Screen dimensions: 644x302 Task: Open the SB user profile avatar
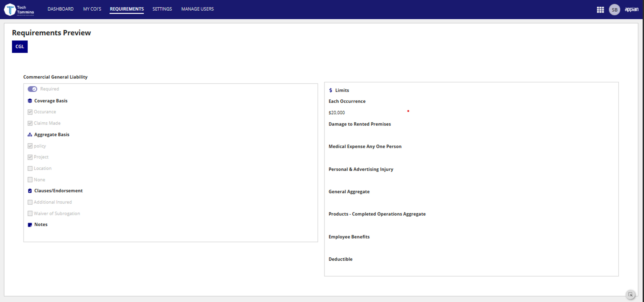point(614,10)
